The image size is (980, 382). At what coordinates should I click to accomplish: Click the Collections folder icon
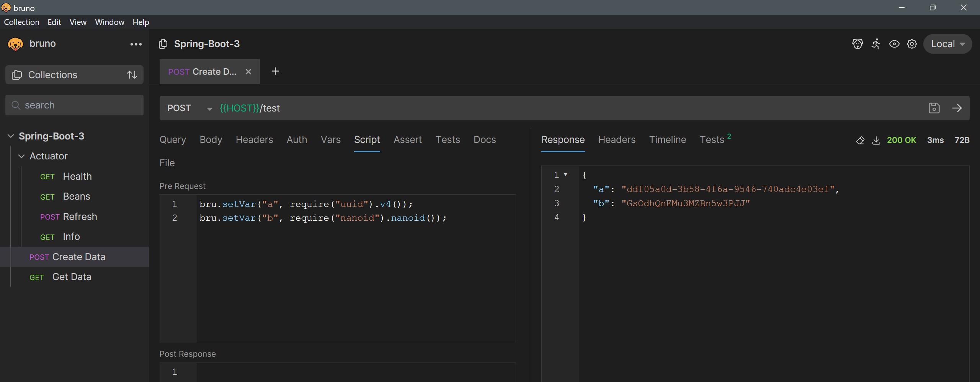(17, 75)
